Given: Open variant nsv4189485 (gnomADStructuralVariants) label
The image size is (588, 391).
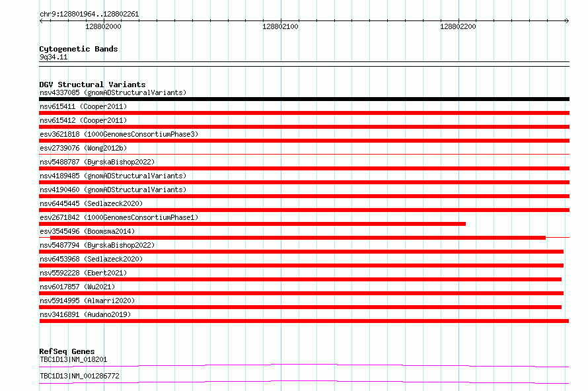Looking at the screenshot, I should point(113,176).
